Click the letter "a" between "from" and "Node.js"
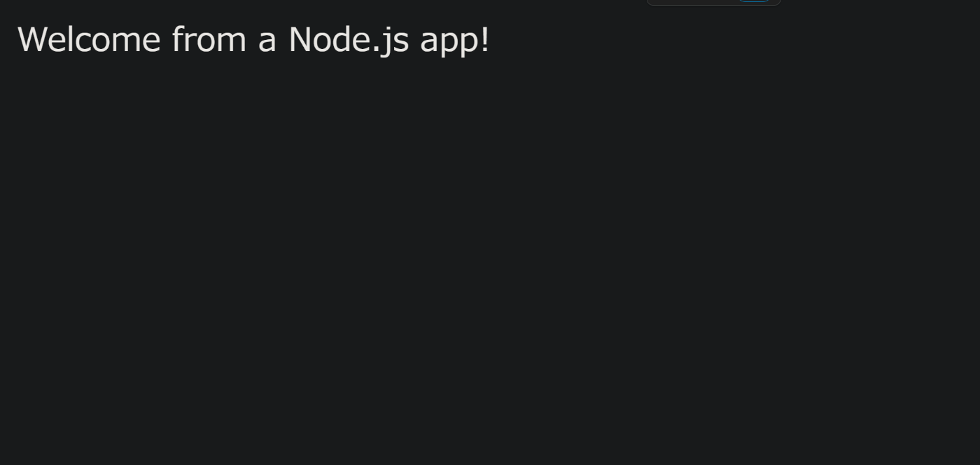 (x=268, y=42)
